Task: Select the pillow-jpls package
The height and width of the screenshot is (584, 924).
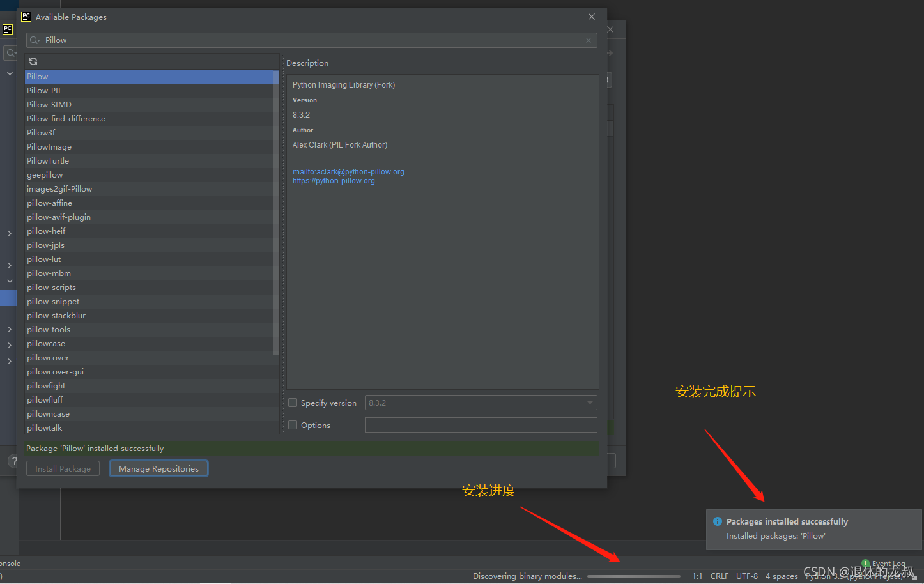Action: point(149,245)
